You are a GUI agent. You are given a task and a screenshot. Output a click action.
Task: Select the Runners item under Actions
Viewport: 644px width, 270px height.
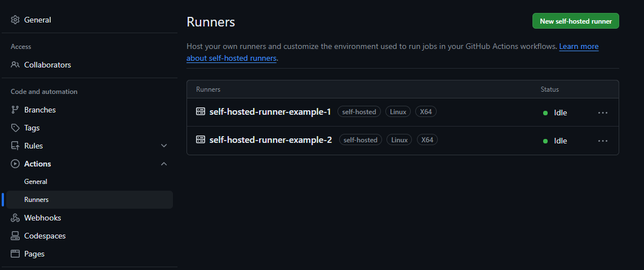pyautogui.click(x=36, y=200)
